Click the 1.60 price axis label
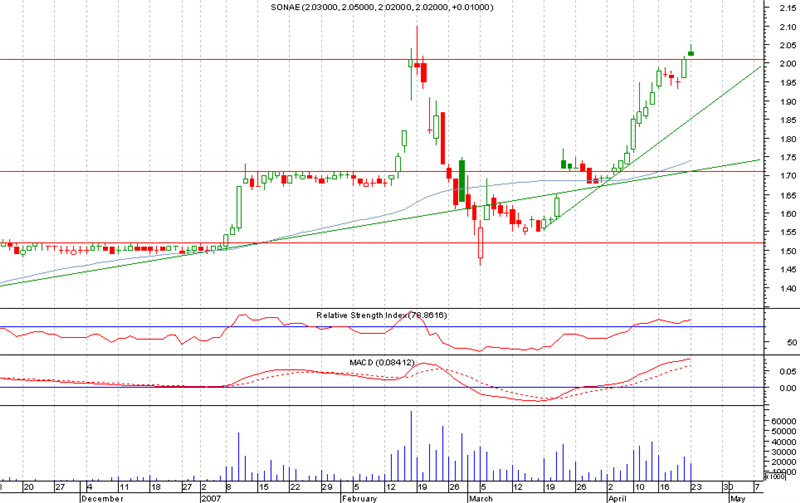This screenshot has height=503, width=800. (x=788, y=214)
